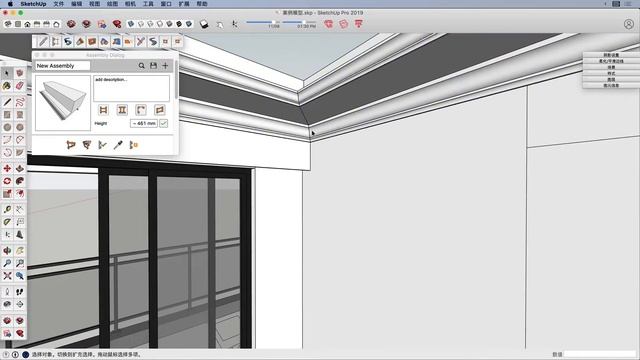
Task: Open the 帮助 menu
Action: [202, 4]
